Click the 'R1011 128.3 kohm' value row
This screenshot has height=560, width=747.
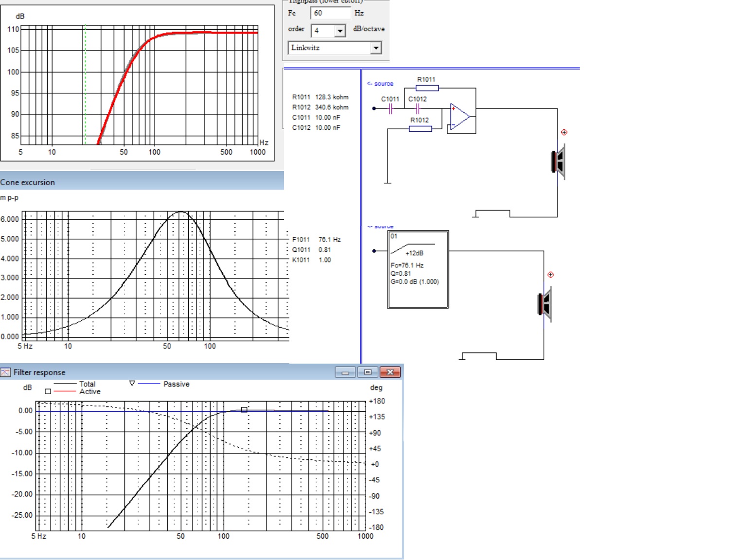(x=320, y=97)
